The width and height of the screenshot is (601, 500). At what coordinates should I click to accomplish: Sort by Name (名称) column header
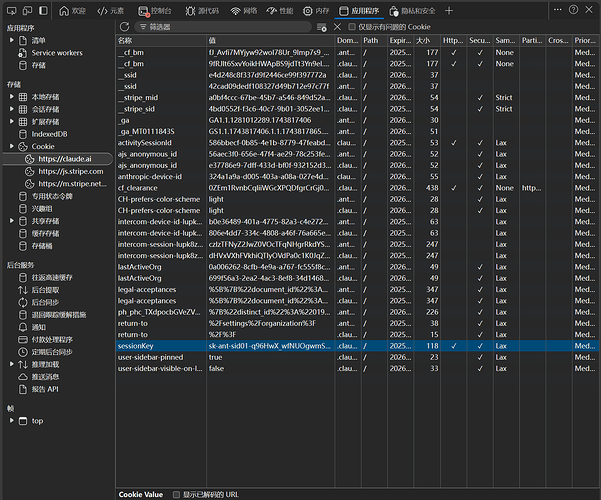pyautogui.click(x=161, y=40)
